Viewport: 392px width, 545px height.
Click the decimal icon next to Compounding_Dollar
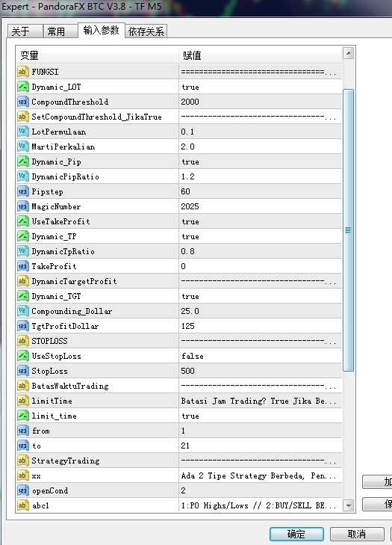coord(22,311)
